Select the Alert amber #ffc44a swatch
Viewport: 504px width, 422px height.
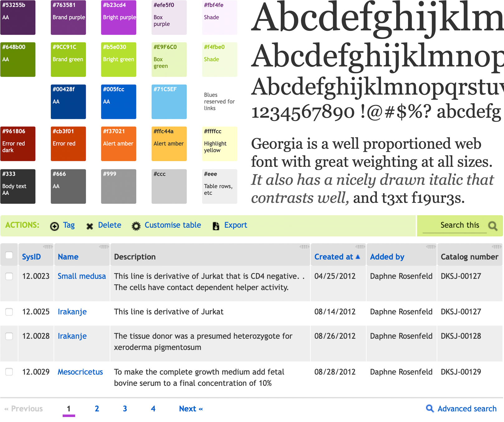point(169,144)
